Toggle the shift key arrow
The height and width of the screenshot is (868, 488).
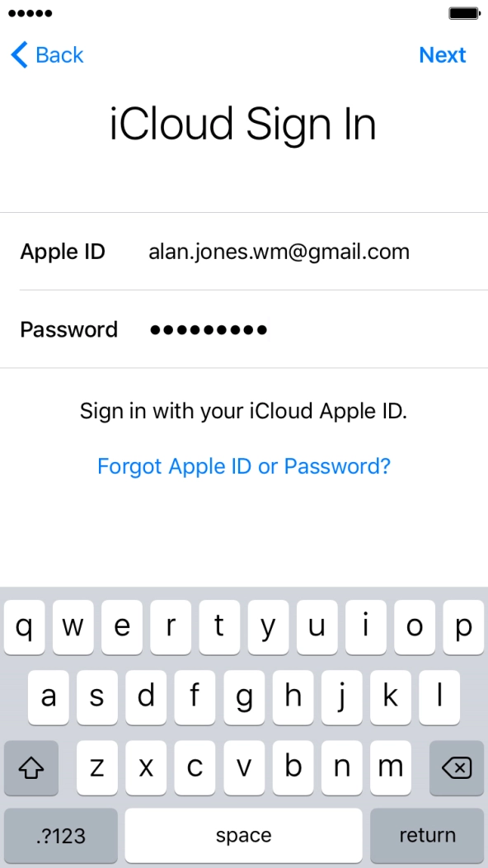coord(31,768)
